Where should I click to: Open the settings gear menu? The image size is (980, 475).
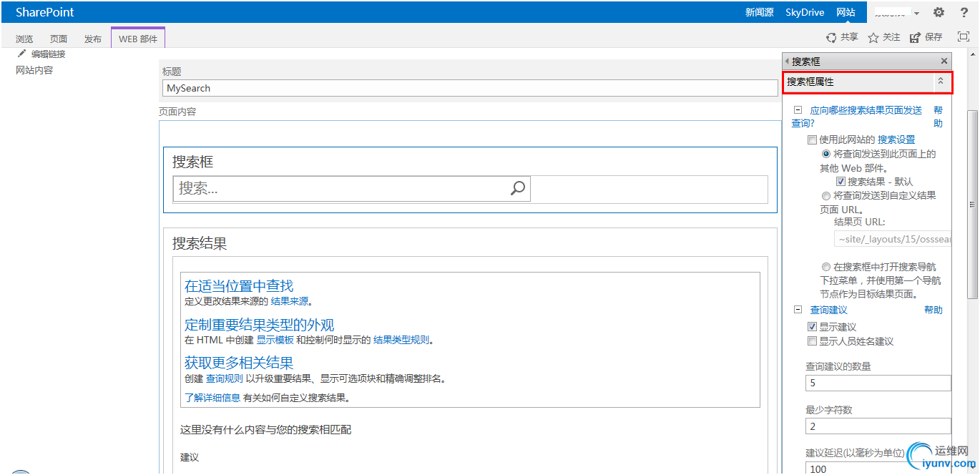click(939, 12)
